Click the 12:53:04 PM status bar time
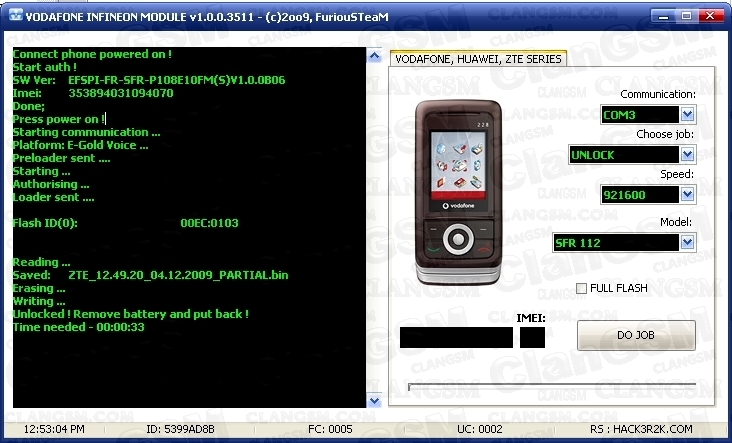Viewport: 732px width, 443px height. 54,429
